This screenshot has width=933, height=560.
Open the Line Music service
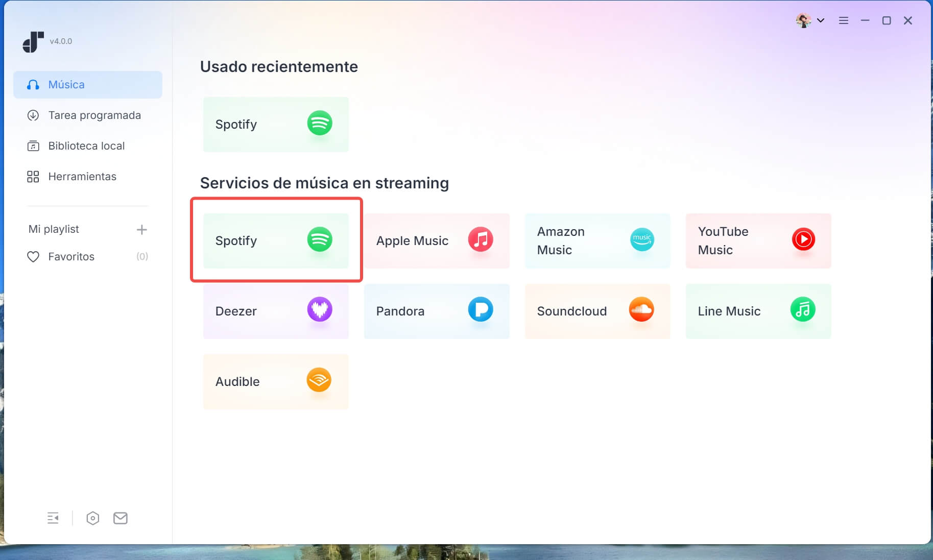758,311
